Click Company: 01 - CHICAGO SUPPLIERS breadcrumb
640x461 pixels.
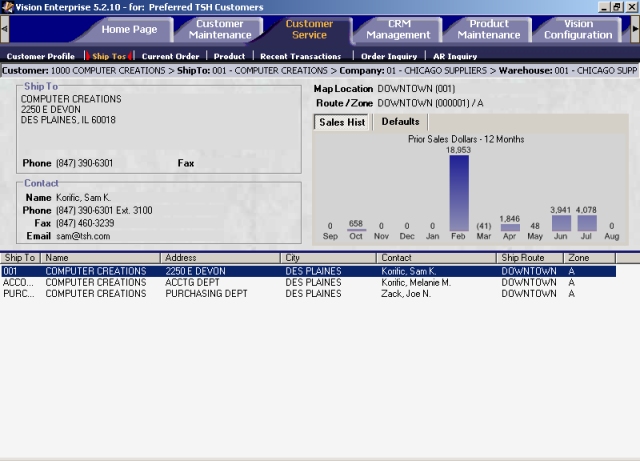pos(413,71)
